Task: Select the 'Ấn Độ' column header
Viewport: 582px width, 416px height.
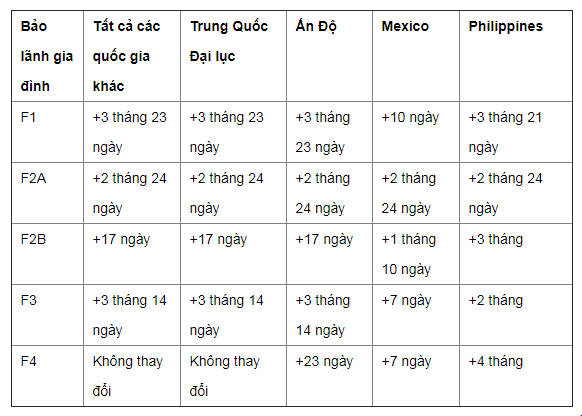Action: tap(329, 56)
